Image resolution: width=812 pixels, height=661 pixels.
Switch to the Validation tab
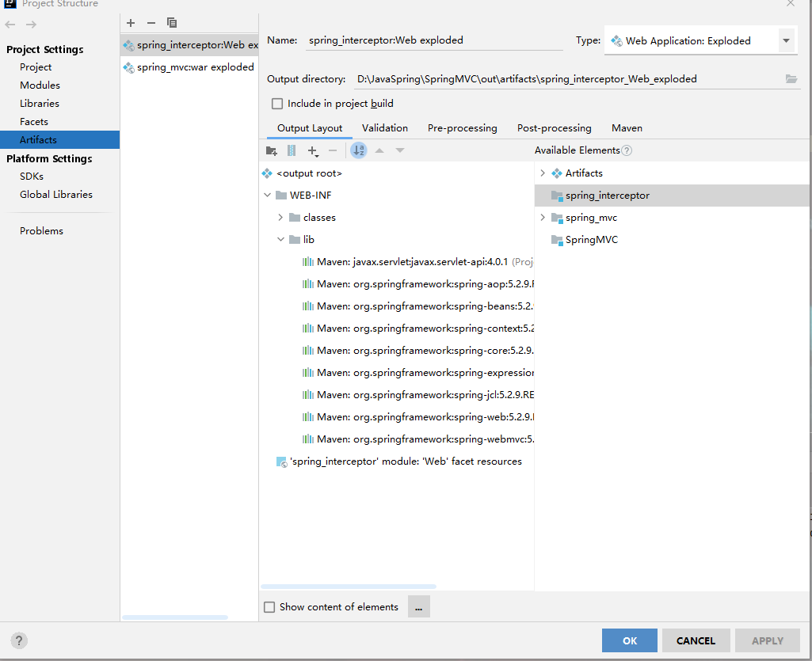pyautogui.click(x=385, y=128)
